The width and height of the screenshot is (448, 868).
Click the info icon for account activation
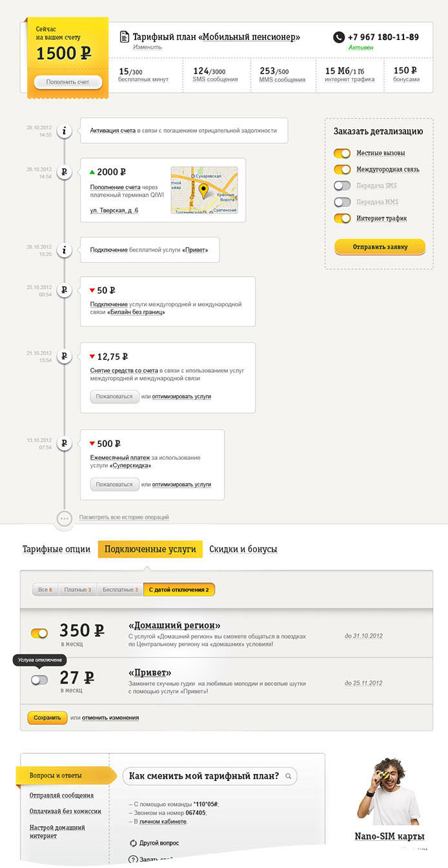click(x=64, y=131)
